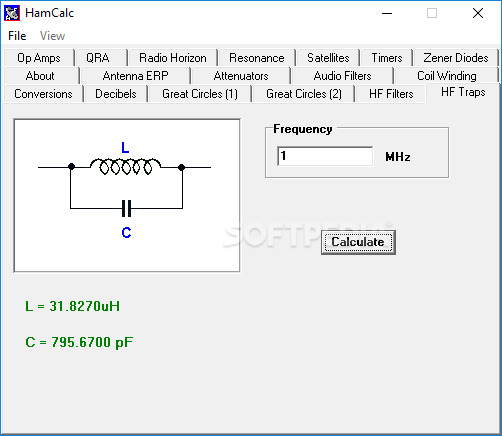The image size is (502, 436).
Task: Go to the Satellites tab
Action: pyautogui.click(x=328, y=58)
